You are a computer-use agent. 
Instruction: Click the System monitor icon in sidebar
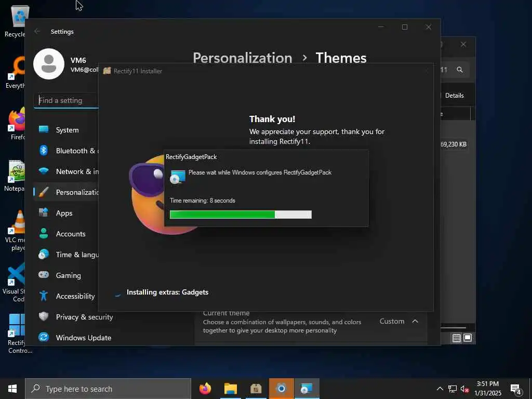[44, 129]
